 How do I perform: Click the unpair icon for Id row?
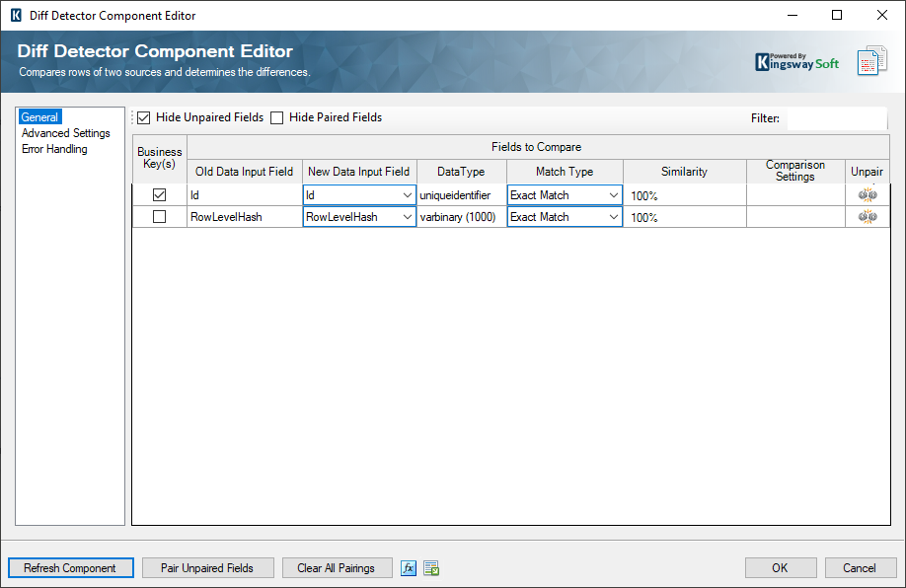coord(868,195)
